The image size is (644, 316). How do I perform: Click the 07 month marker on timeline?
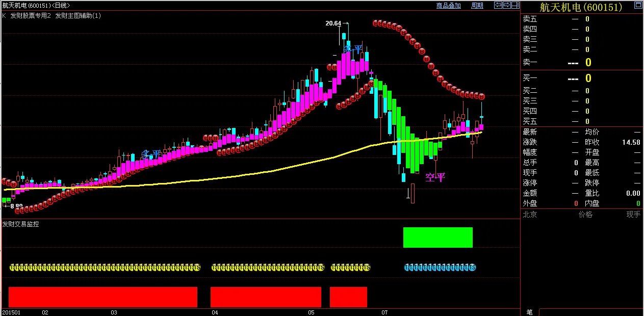pos(384,312)
